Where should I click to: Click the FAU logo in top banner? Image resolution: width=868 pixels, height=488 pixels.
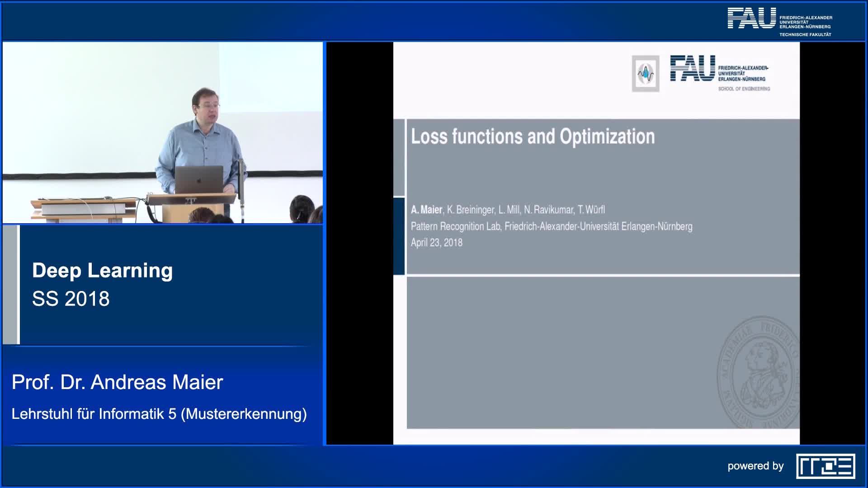pos(751,19)
